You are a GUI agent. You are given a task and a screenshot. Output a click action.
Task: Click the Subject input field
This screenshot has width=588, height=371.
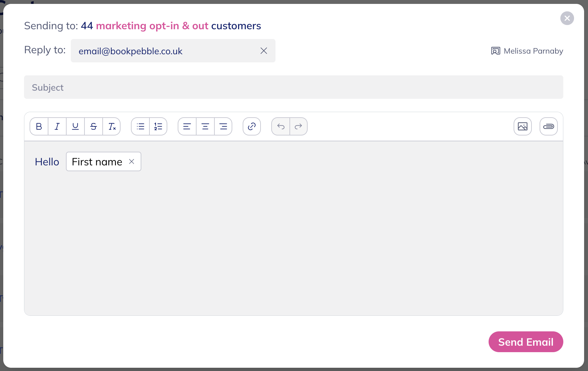coord(293,87)
